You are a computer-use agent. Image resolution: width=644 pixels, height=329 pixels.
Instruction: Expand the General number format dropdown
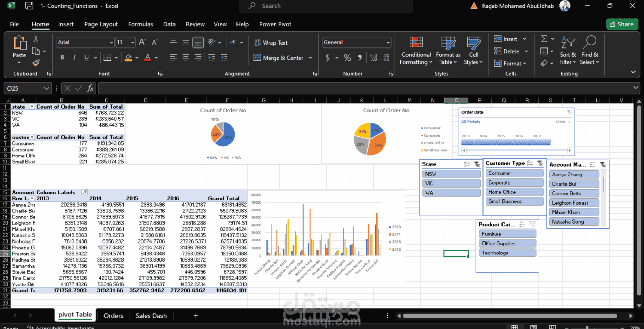pos(388,42)
